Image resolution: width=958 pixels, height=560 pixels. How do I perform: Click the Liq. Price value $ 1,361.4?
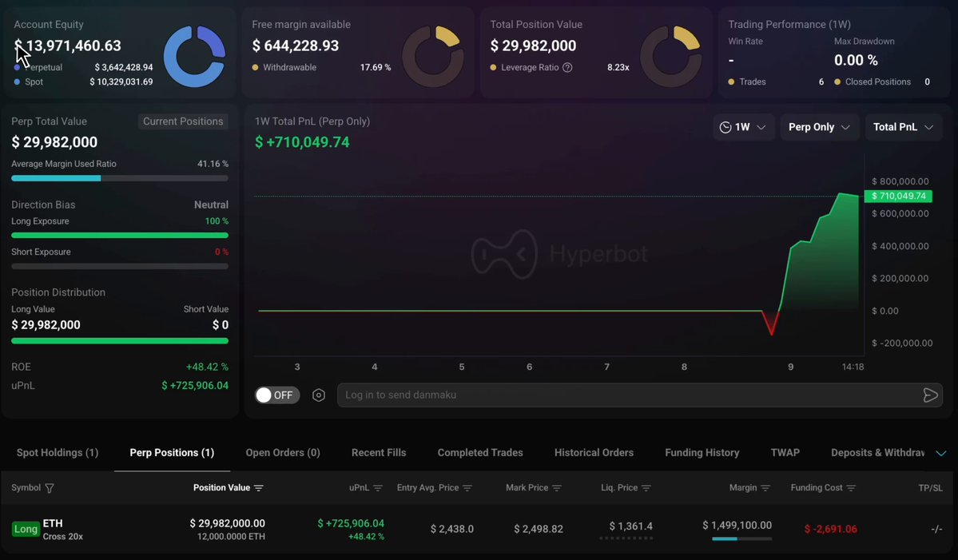[631, 526]
